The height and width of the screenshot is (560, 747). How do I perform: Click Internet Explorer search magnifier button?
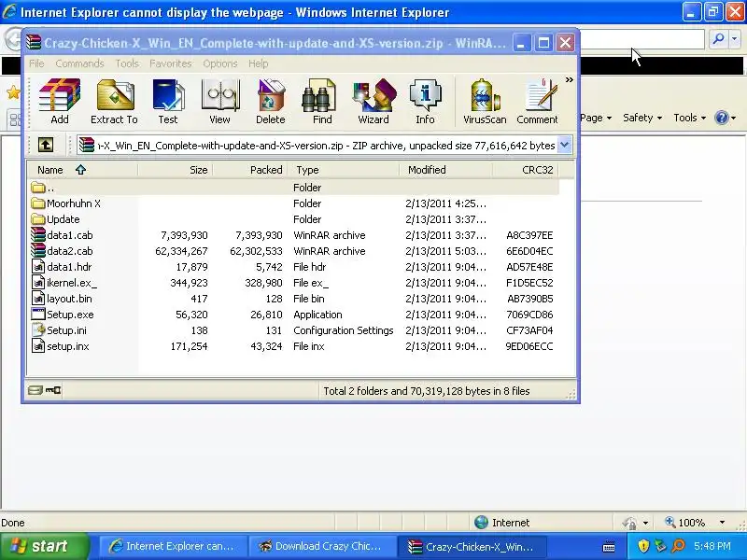coord(718,39)
